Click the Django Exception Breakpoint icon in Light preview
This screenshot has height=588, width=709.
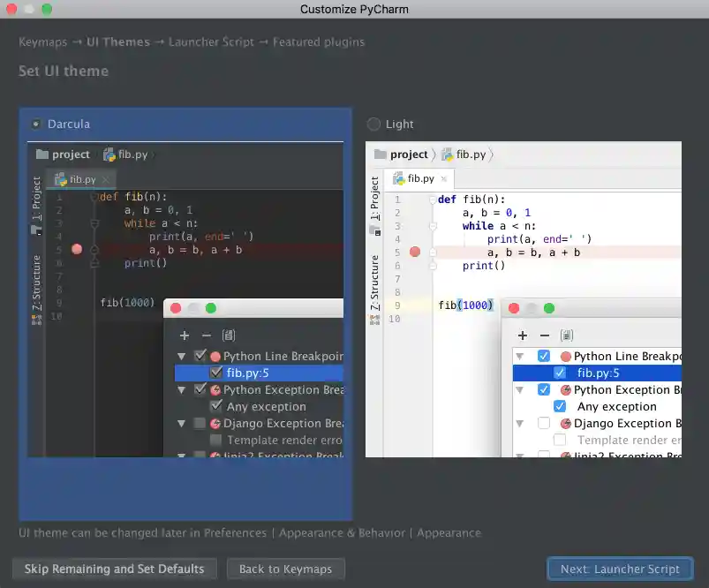[x=565, y=424]
